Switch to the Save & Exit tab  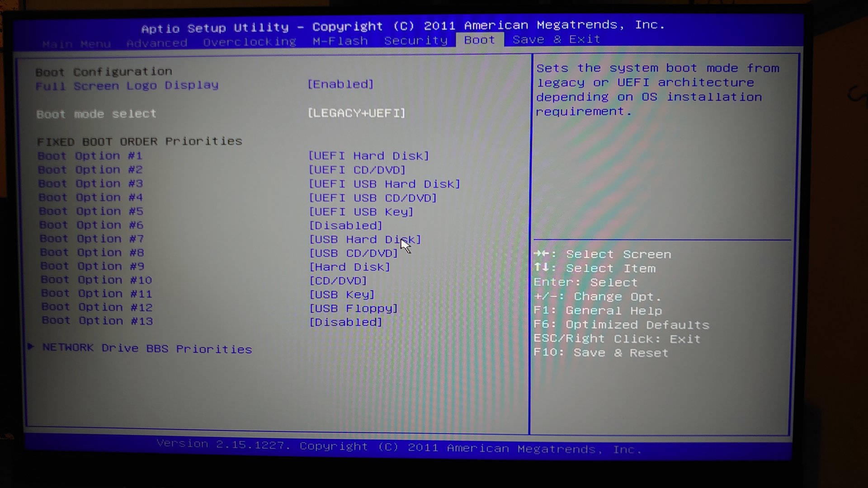pos(557,39)
